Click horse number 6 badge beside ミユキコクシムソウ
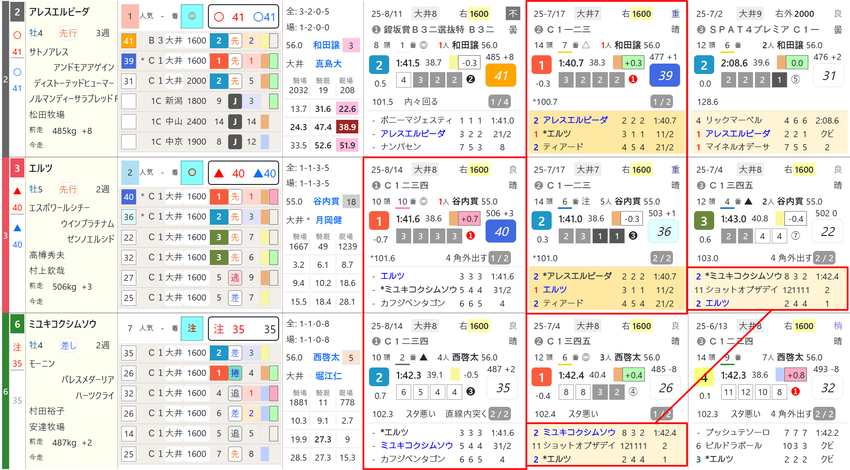The image size is (850, 470). pyautogui.click(x=17, y=324)
